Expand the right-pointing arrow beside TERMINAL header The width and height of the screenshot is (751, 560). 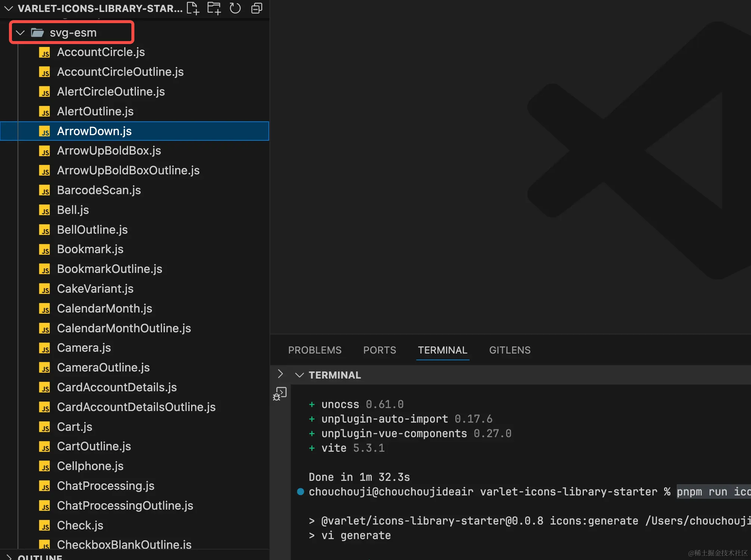[280, 374]
